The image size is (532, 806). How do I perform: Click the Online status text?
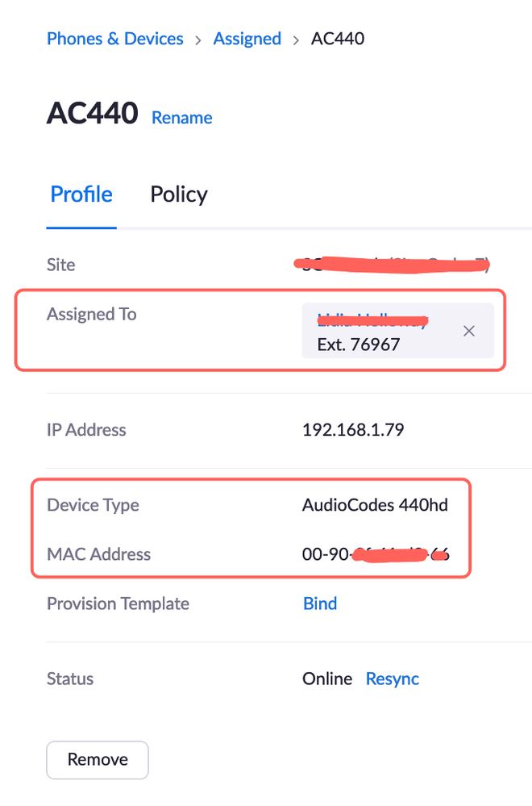[x=327, y=679]
